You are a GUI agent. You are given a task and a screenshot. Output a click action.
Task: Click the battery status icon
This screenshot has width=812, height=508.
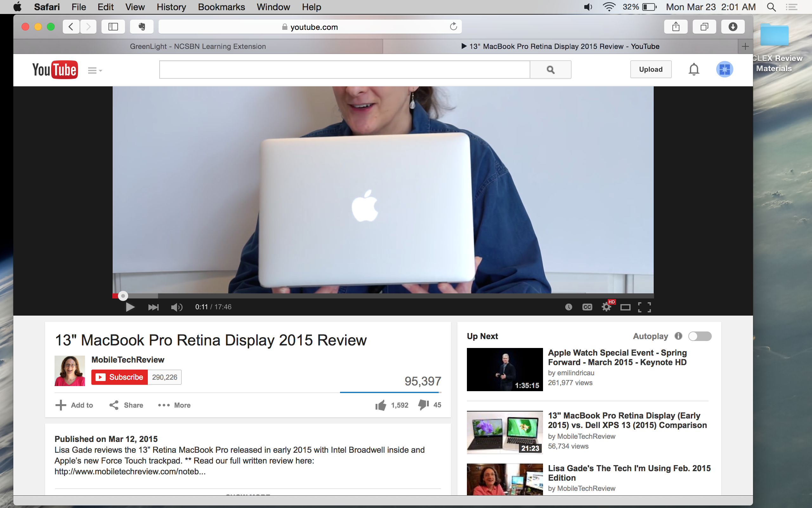tap(649, 7)
